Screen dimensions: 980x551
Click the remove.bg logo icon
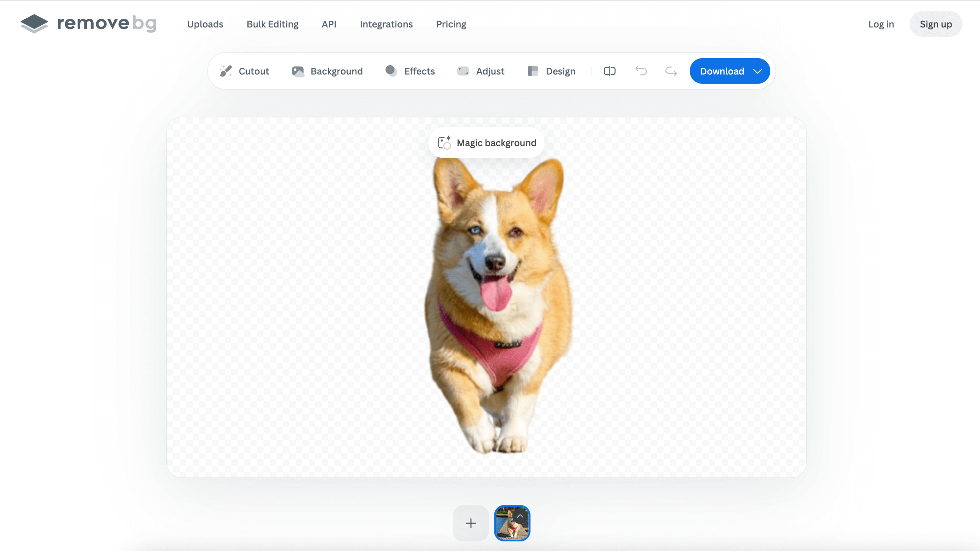click(34, 23)
